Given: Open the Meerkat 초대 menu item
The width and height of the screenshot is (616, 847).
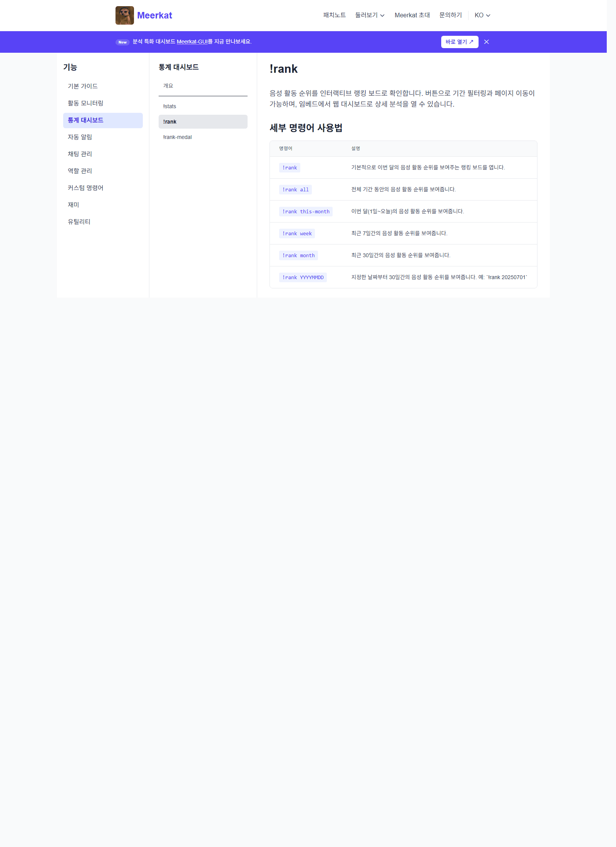Looking at the screenshot, I should pos(412,15).
